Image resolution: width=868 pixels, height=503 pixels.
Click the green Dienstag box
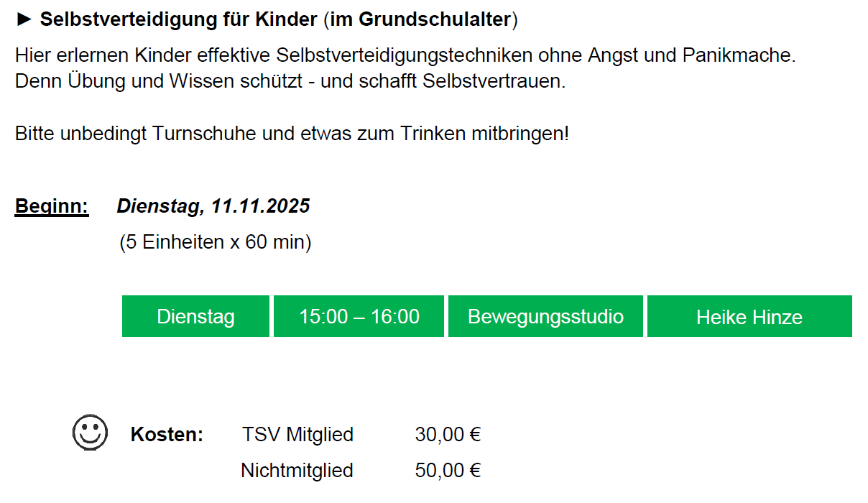tap(195, 316)
